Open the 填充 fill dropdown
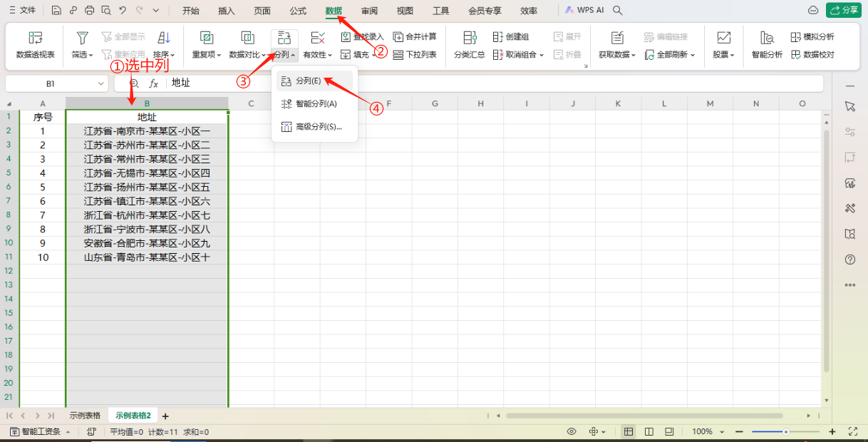868x442 pixels. pyautogui.click(x=357, y=54)
